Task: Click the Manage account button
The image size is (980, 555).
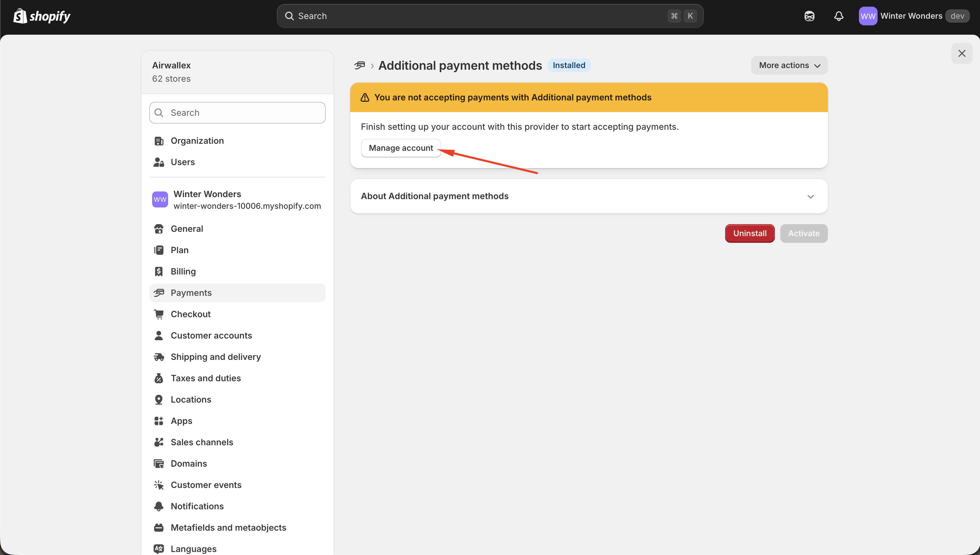Action: [401, 148]
